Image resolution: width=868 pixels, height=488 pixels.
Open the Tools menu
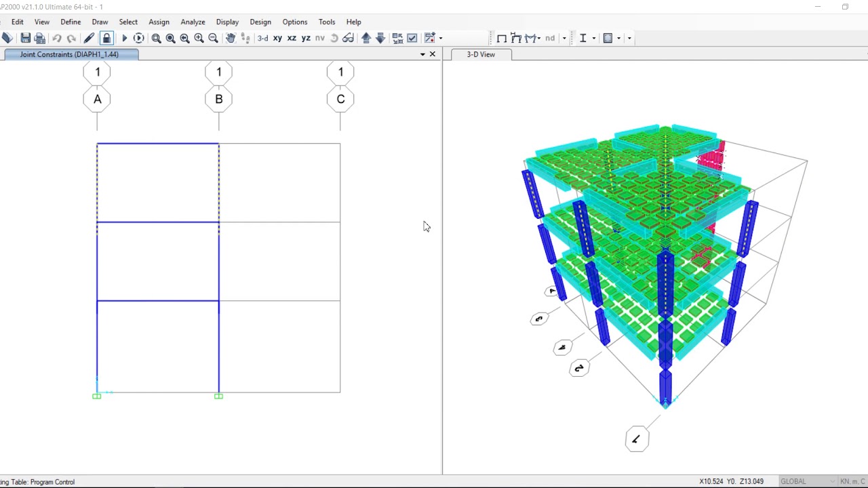[327, 22]
